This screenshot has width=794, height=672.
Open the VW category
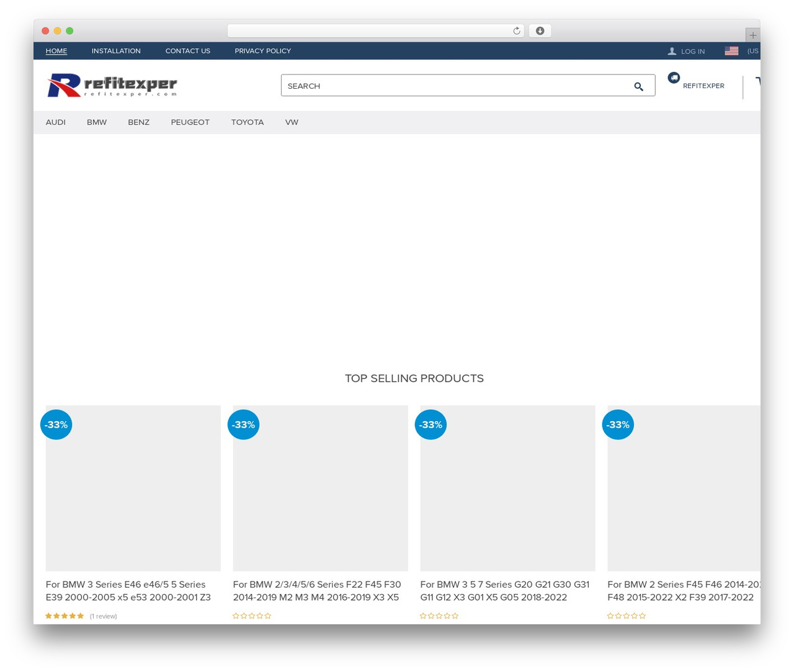coord(292,122)
